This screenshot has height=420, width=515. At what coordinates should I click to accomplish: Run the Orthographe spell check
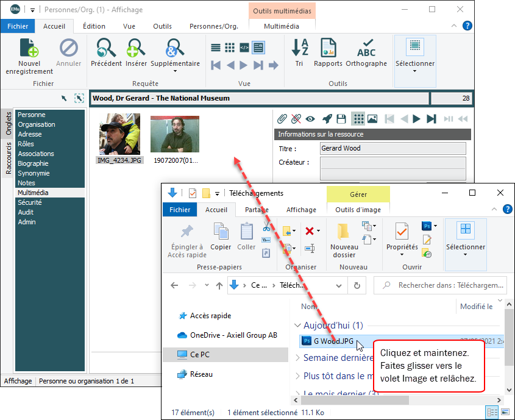tap(366, 49)
